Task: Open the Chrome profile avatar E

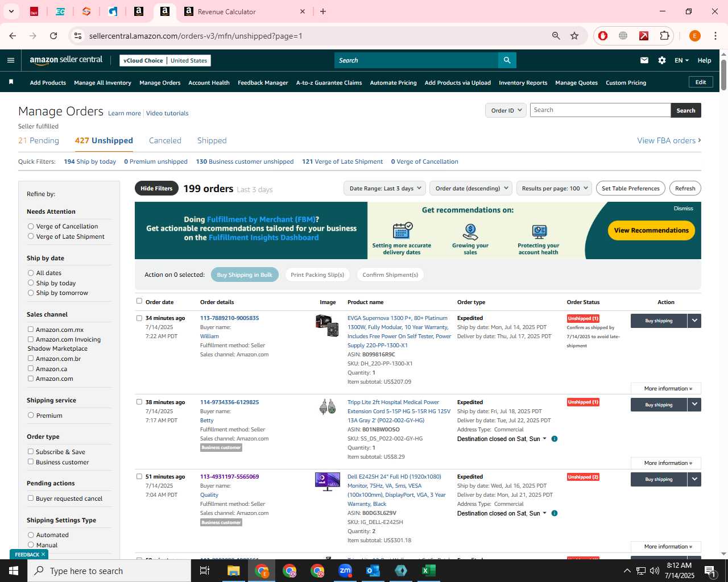Action: tap(694, 36)
